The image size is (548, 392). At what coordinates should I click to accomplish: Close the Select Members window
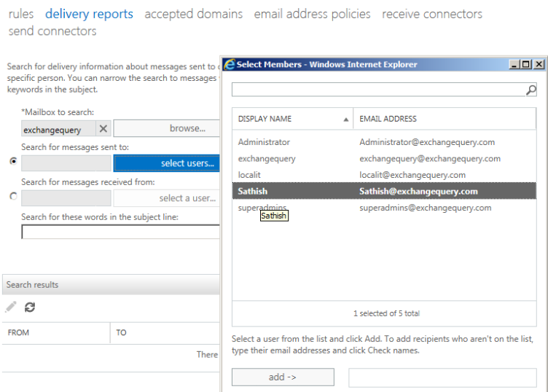[539, 64]
